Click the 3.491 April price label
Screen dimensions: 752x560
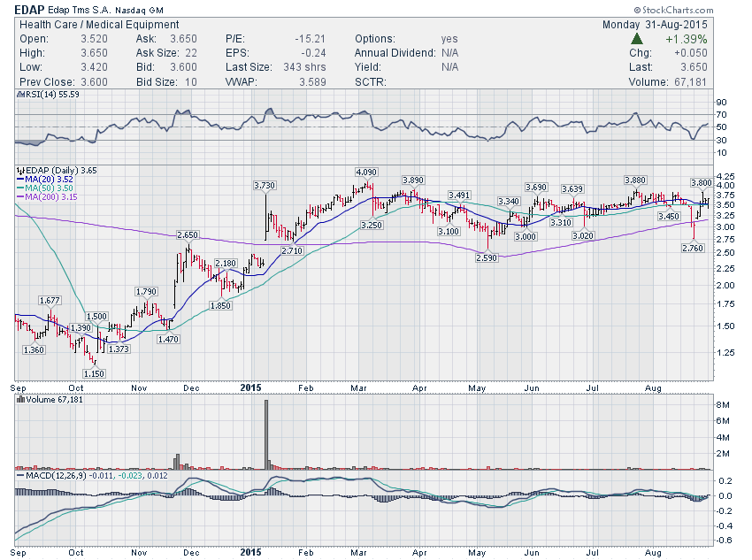[459, 196]
